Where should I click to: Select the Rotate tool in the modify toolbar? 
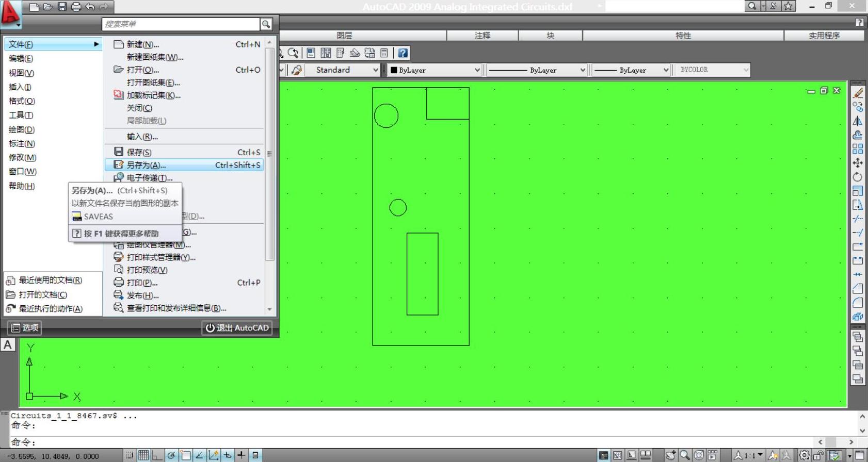[x=858, y=177]
